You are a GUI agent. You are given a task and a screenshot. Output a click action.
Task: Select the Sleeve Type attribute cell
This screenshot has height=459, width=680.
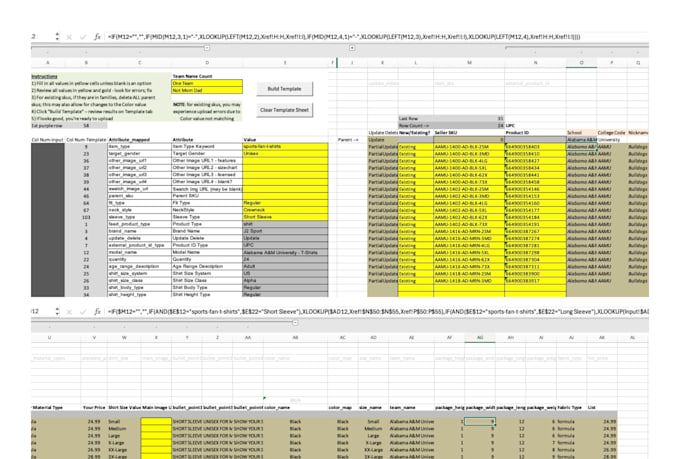tap(207, 217)
